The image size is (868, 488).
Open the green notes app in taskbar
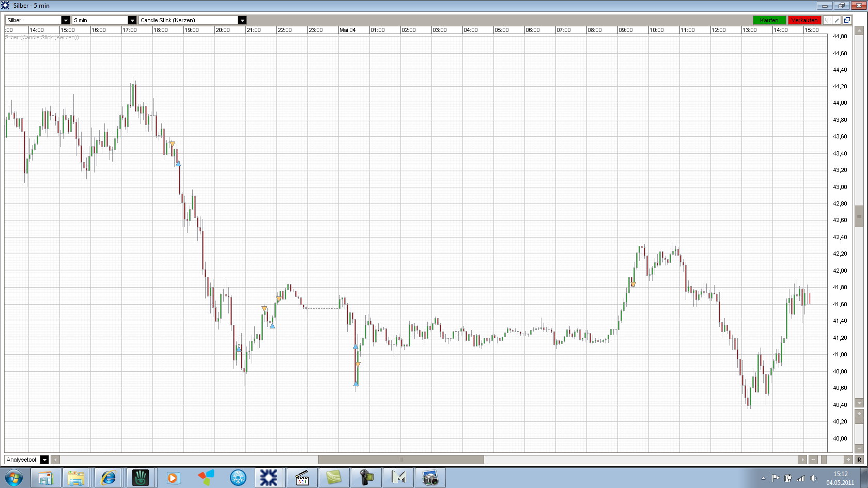[334, 478]
